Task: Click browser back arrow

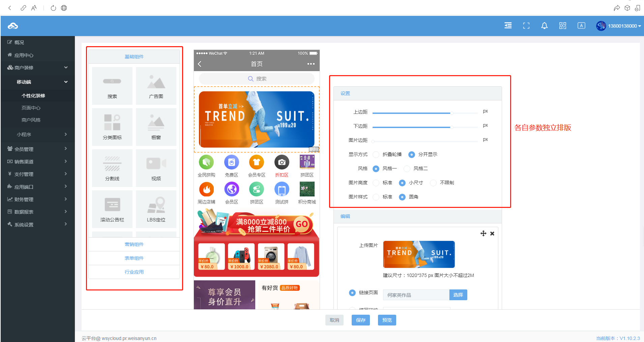Action: pos(10,8)
